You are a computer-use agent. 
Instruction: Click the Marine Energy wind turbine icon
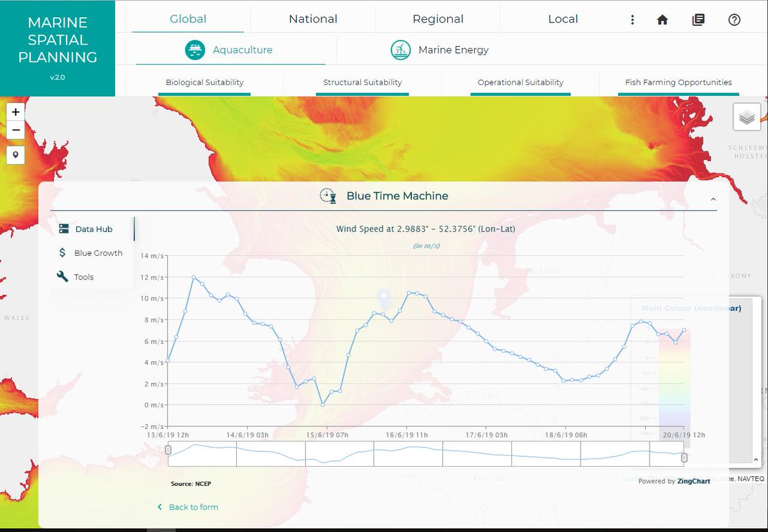(401, 50)
